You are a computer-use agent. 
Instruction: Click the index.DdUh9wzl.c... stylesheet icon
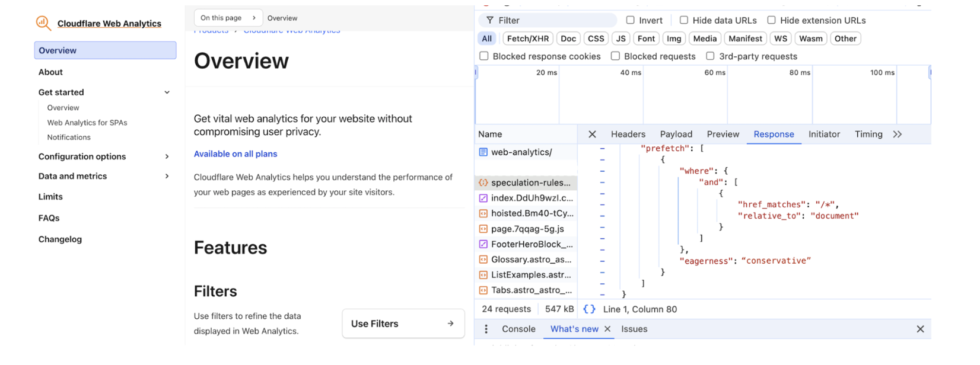pyautogui.click(x=483, y=198)
